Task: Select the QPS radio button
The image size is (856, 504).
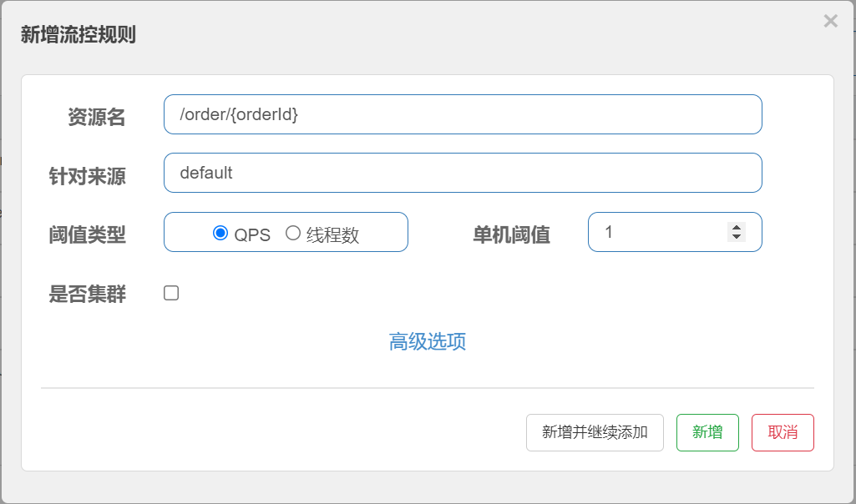Action: [220, 233]
